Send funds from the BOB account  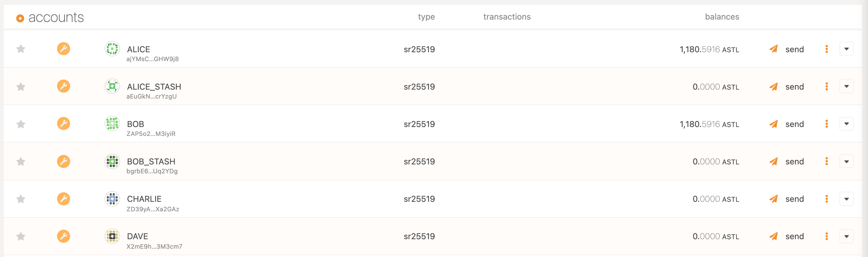tap(787, 124)
